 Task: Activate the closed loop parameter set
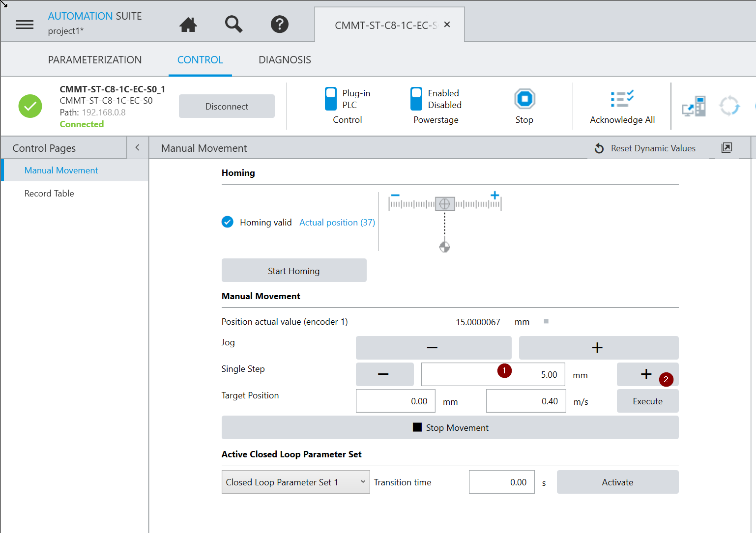(617, 482)
